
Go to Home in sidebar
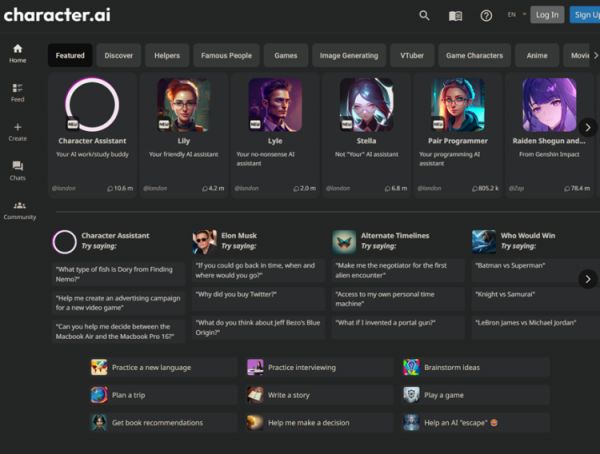click(18, 53)
